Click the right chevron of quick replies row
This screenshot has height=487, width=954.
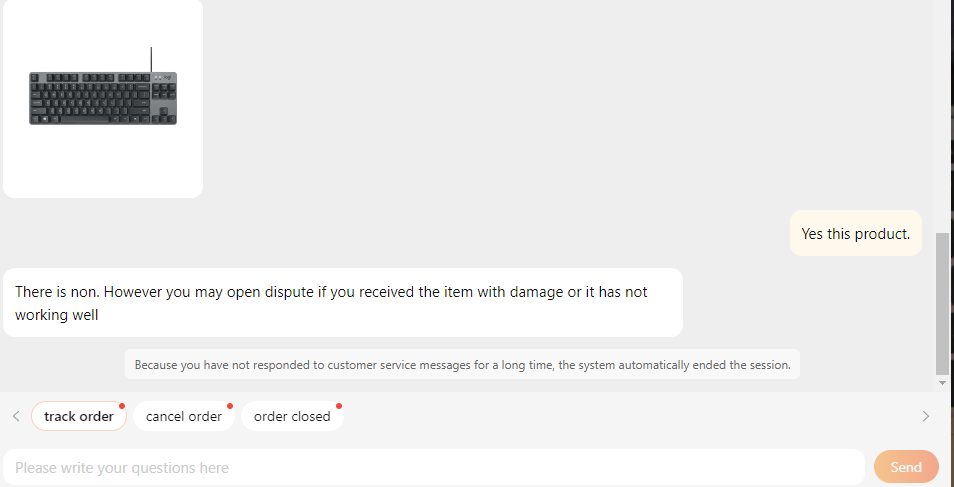click(x=925, y=416)
